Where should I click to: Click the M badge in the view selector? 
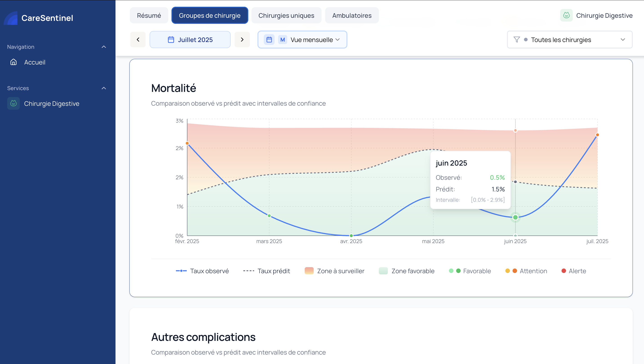pyautogui.click(x=282, y=40)
